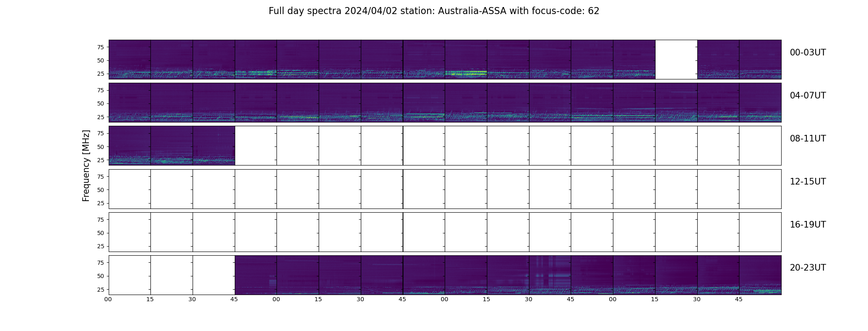Select the '12-15UT' row label
This screenshot has width=868, height=331.
pos(808,182)
